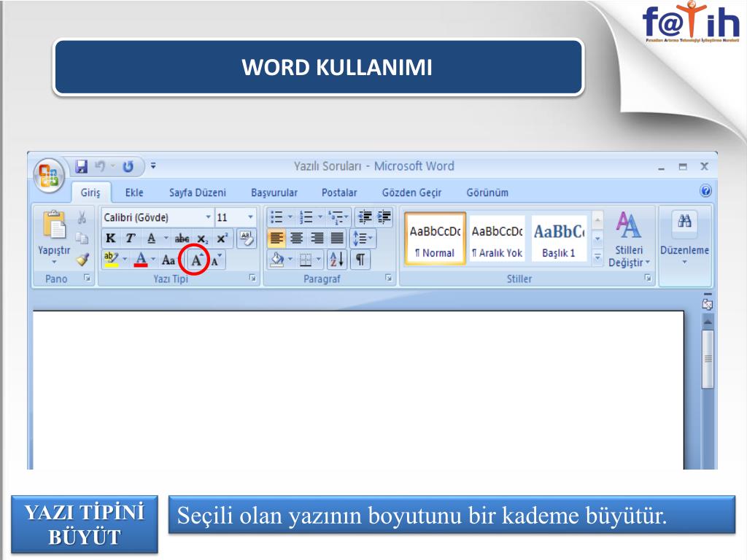The width and height of the screenshot is (747, 560).
Task: Toggle underline formatting
Action: (151, 238)
